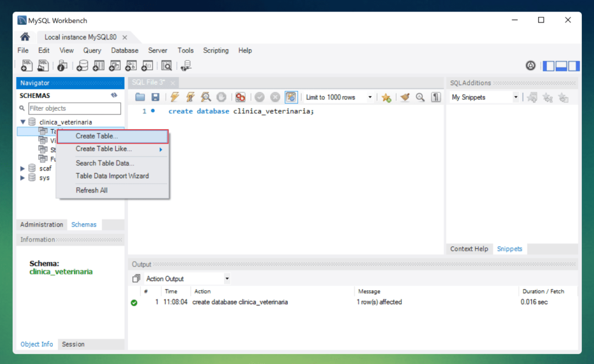Expand the sys schema node
This screenshot has width=594, height=364.
[23, 177]
